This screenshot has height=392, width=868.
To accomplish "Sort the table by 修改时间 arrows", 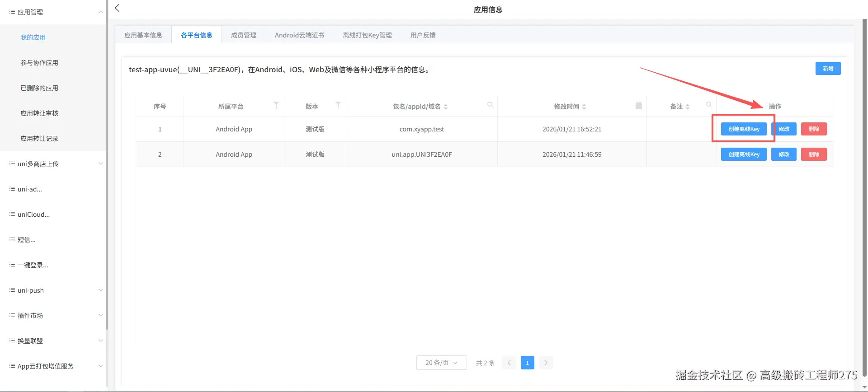I will point(584,107).
